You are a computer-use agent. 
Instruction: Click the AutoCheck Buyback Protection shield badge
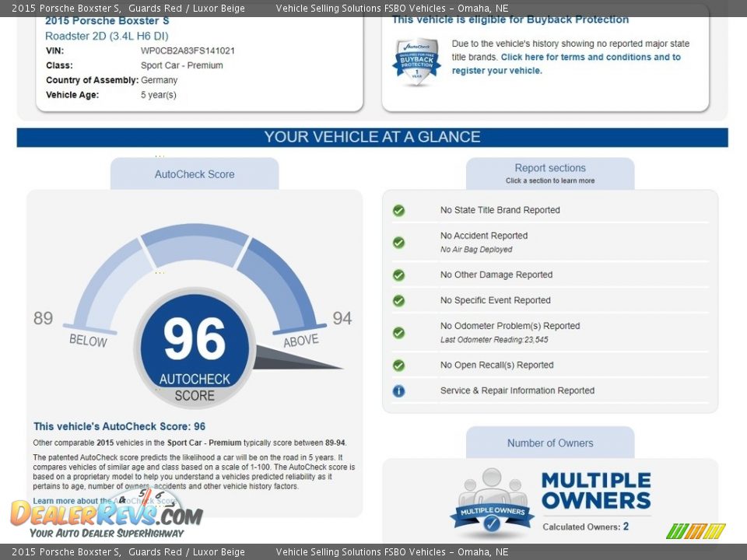[416, 62]
